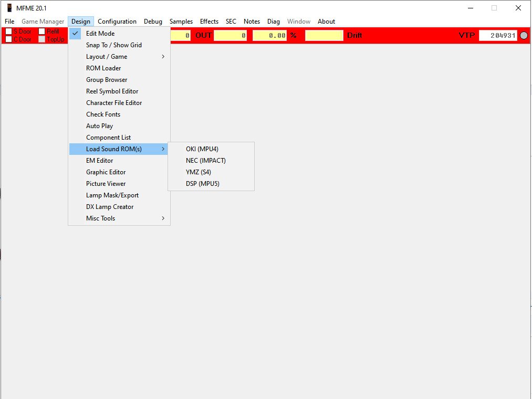Open the Notes menu
The width and height of the screenshot is (532, 399).
click(252, 22)
